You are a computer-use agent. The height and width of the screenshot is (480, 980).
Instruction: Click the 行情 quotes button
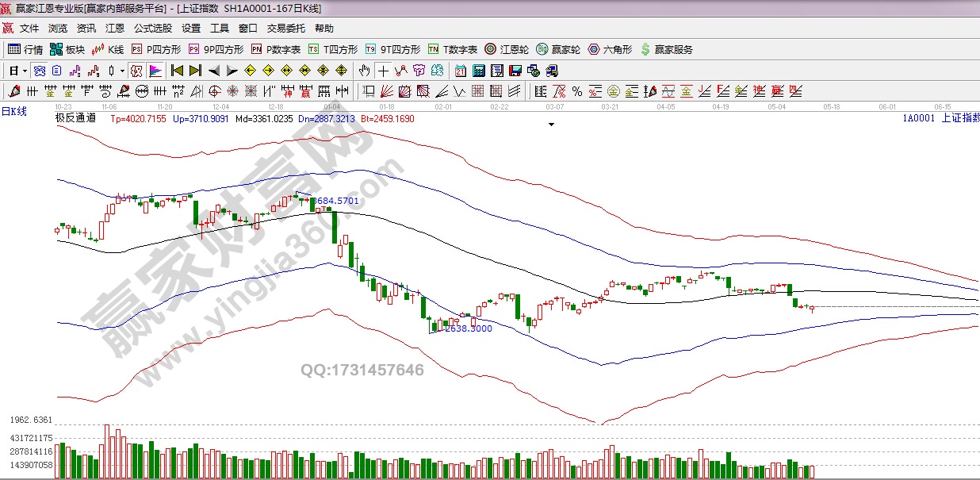(x=25, y=49)
